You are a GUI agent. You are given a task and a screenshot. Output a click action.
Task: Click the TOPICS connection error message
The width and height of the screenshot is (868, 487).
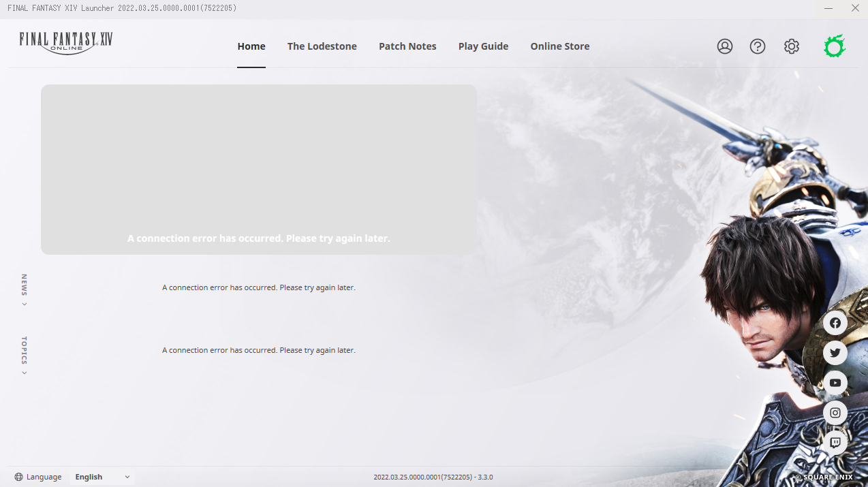pos(259,350)
